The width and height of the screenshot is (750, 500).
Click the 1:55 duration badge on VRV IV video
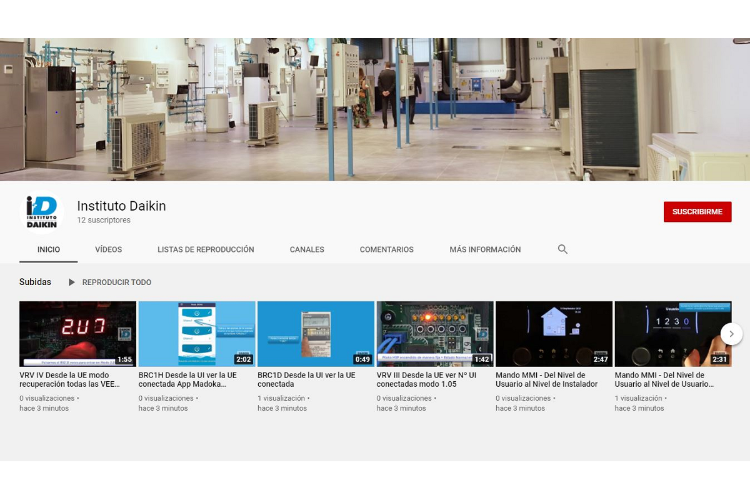(x=124, y=359)
